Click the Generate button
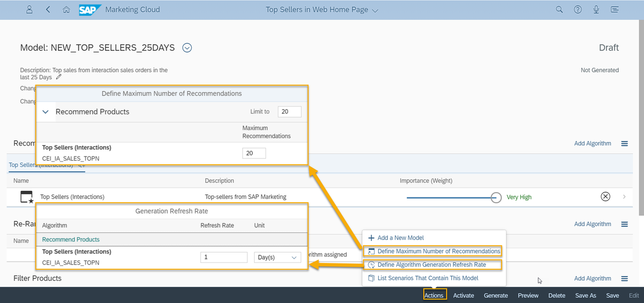The image size is (644, 303). (496, 295)
